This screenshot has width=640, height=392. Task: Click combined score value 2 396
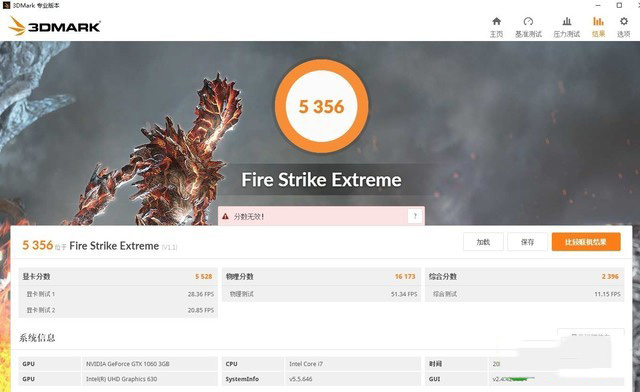coord(610,276)
